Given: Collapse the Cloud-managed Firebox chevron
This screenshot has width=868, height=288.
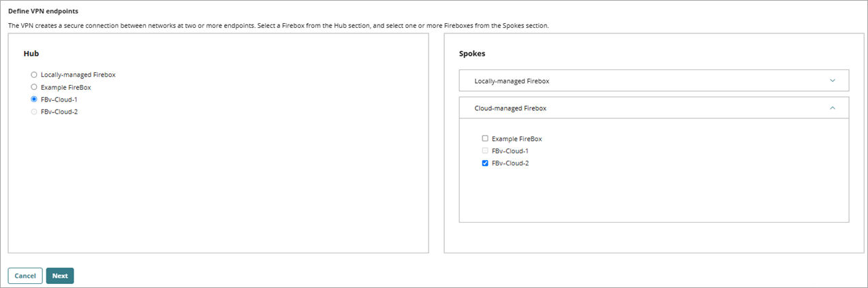Looking at the screenshot, I should [x=832, y=108].
